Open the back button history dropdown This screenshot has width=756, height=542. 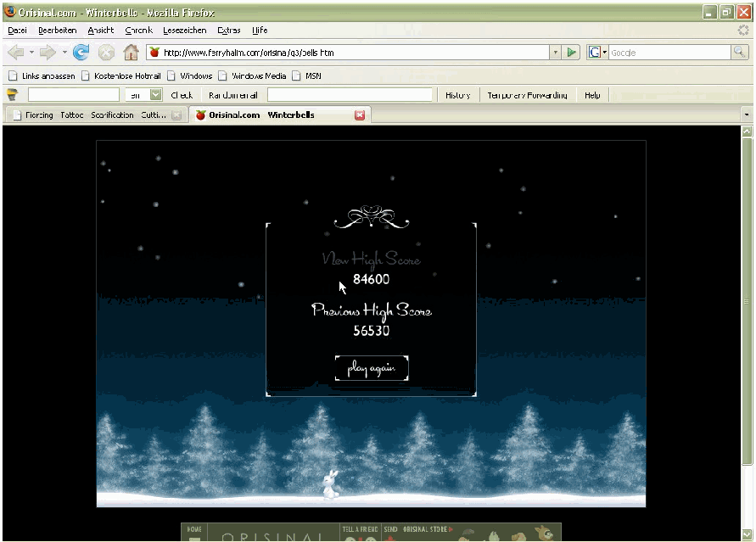tap(31, 52)
